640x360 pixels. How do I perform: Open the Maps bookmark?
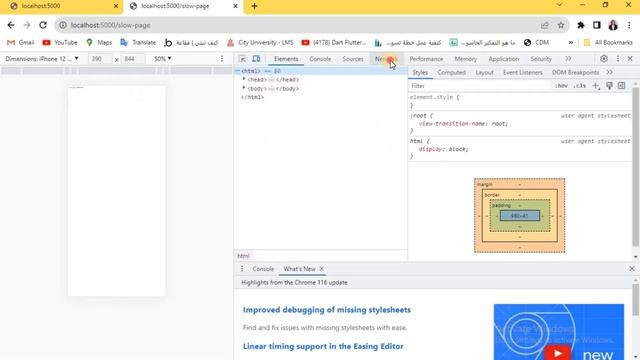(x=99, y=42)
